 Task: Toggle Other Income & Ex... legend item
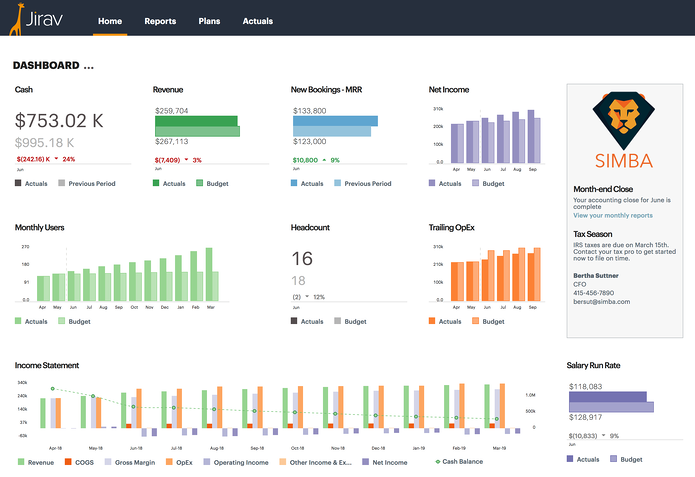[316, 462]
